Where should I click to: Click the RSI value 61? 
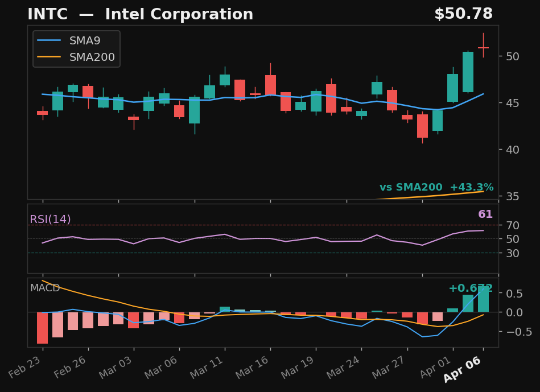click(485, 214)
